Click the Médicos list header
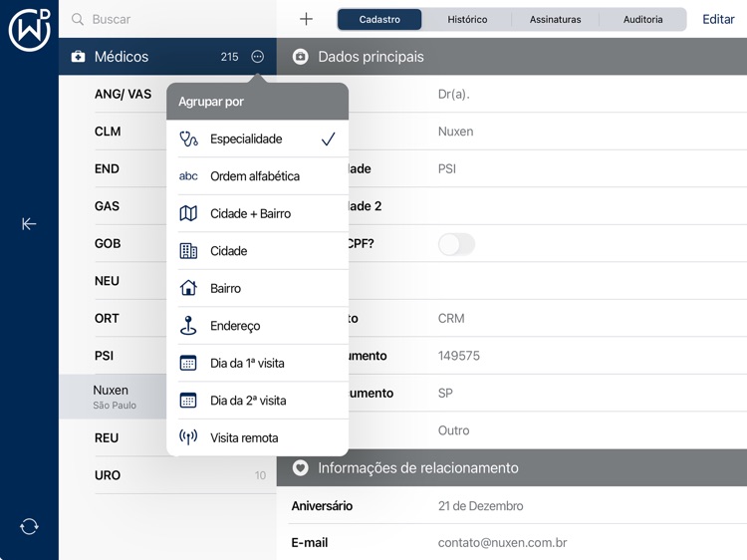The width and height of the screenshot is (747, 560). tap(167, 57)
